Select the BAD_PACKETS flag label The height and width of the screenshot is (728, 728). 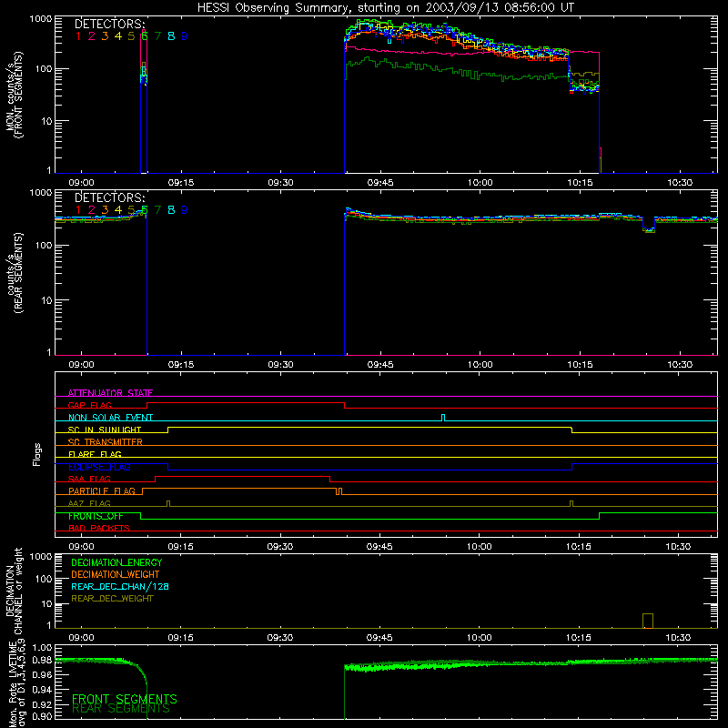[x=99, y=528]
